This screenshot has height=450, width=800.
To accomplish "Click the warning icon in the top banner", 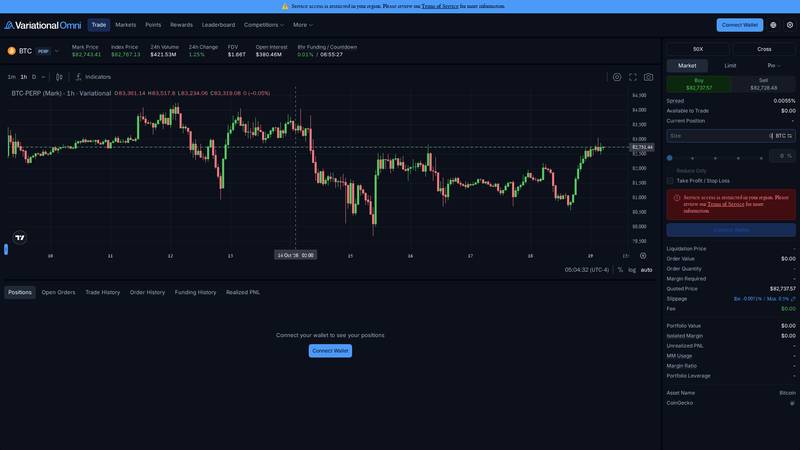I will tap(285, 7).
